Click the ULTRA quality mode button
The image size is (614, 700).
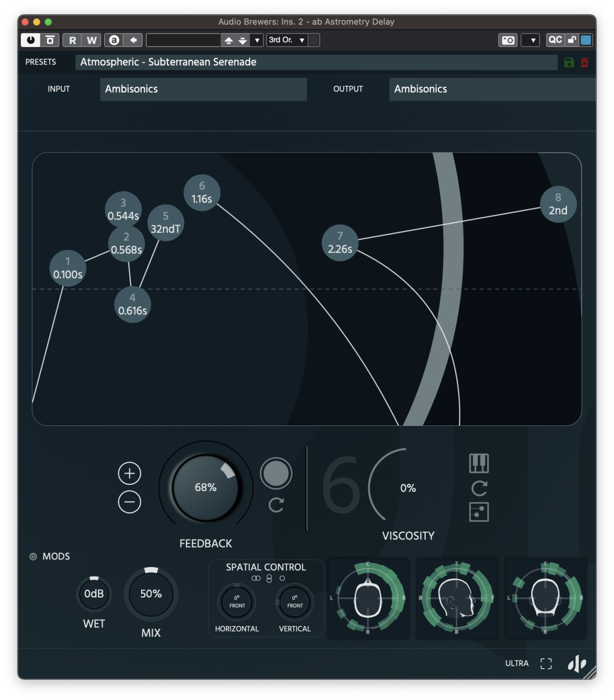point(517,663)
